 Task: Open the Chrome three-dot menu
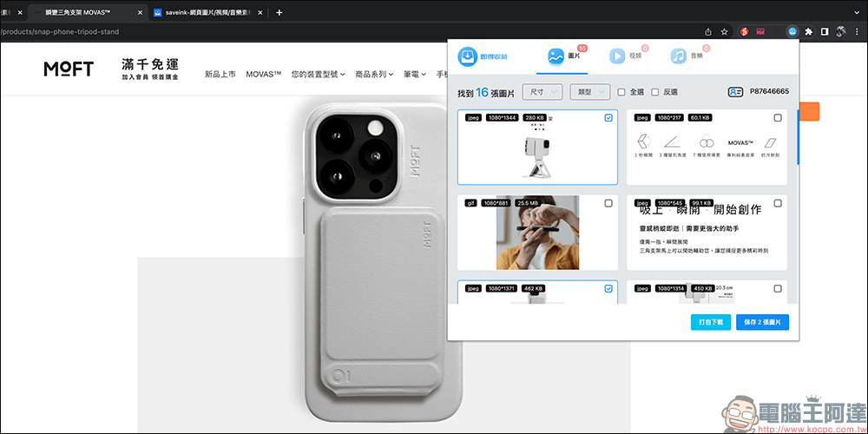click(856, 31)
